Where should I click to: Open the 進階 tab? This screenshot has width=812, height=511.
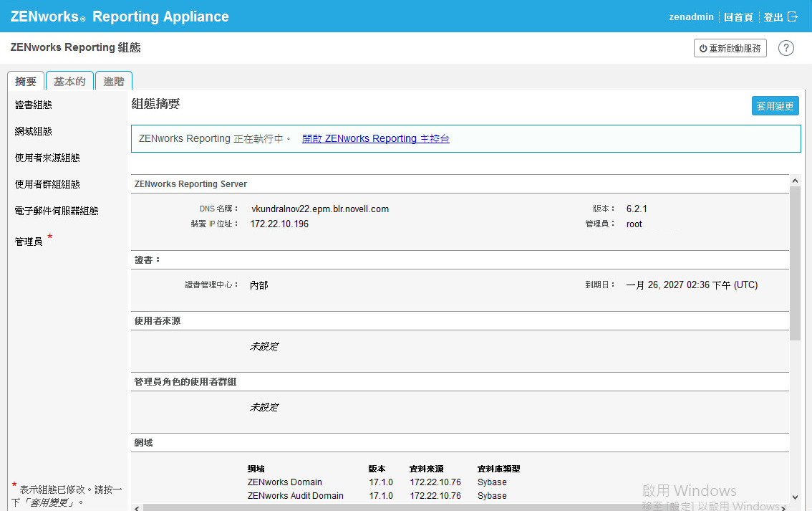pos(113,81)
